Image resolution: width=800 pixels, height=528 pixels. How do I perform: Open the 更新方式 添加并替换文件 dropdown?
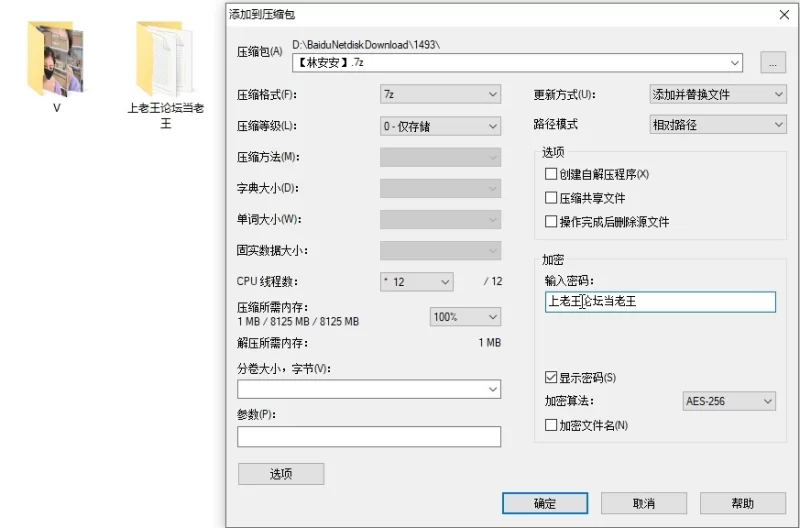(x=718, y=94)
